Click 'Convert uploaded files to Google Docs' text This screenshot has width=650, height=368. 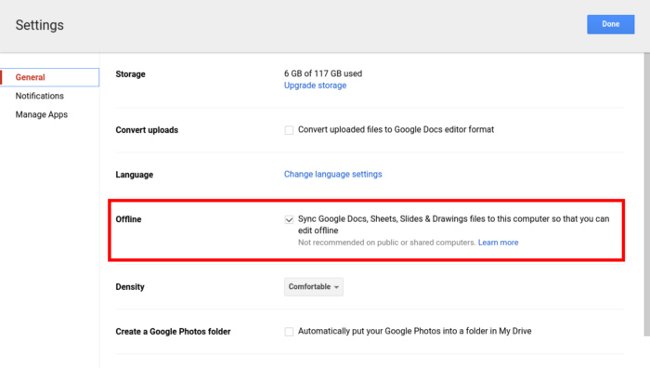click(x=396, y=130)
